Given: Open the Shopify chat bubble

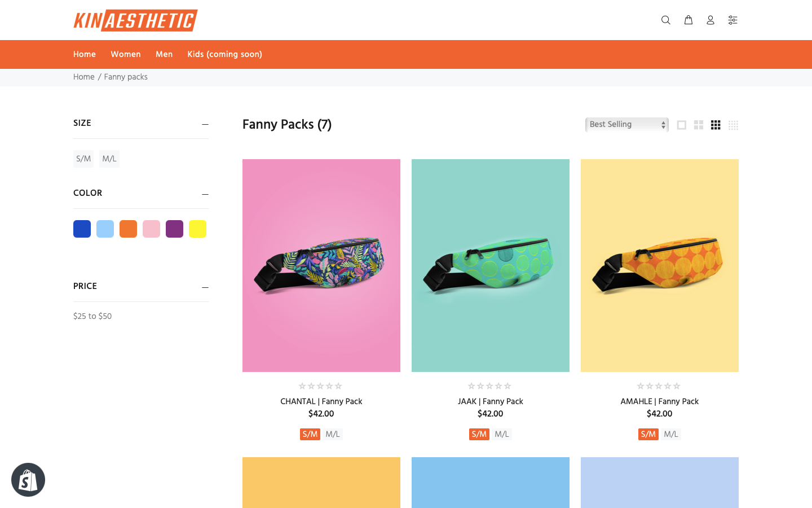Looking at the screenshot, I should [28, 480].
